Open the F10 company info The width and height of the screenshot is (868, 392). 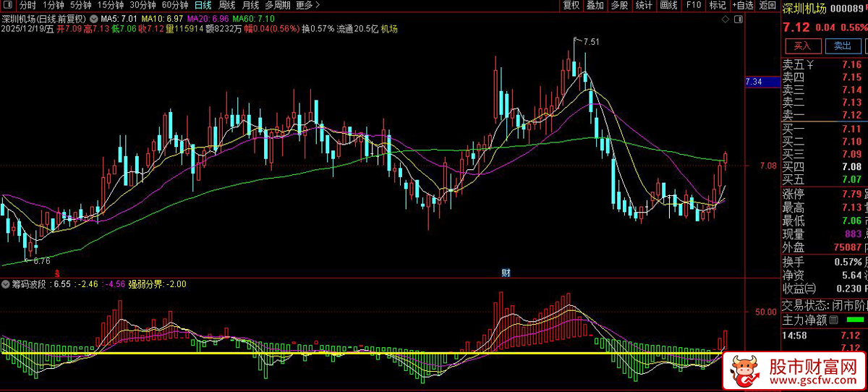(x=693, y=6)
